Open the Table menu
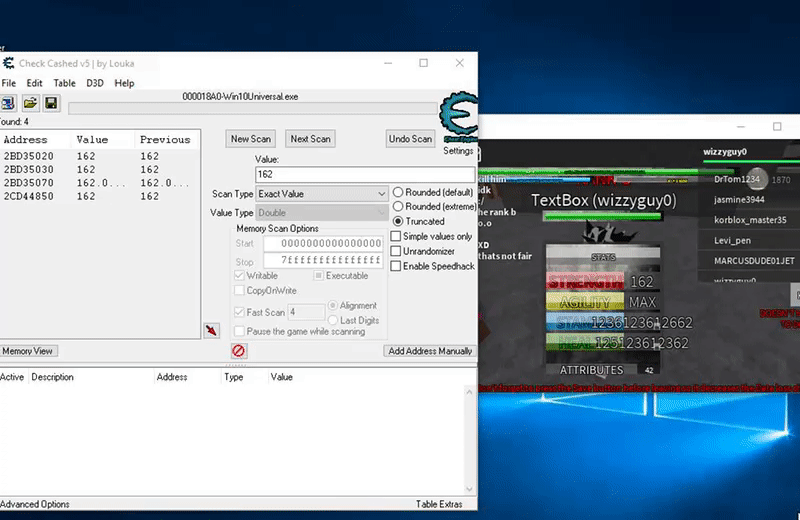Viewport: 800px width, 520px height. click(x=64, y=83)
